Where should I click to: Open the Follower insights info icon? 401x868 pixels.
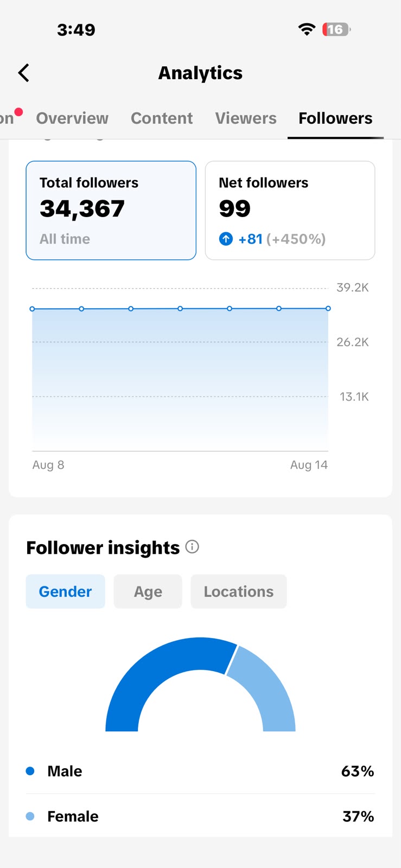point(192,547)
